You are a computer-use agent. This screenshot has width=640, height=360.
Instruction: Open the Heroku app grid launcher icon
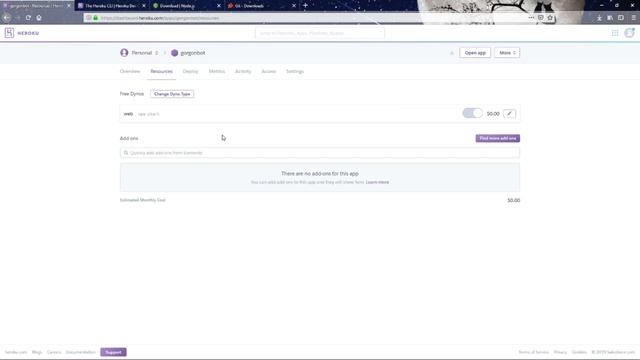coord(615,33)
